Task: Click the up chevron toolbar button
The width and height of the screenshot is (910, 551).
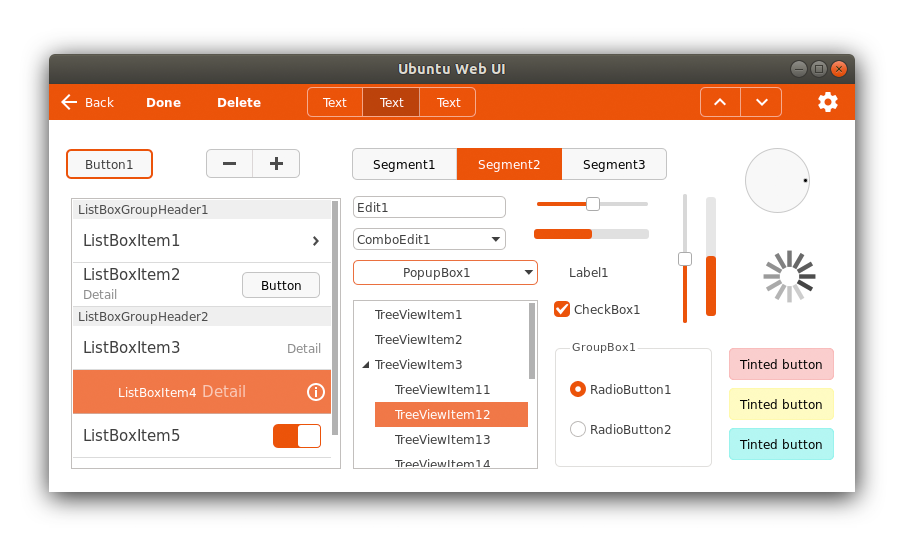Action: [x=720, y=102]
